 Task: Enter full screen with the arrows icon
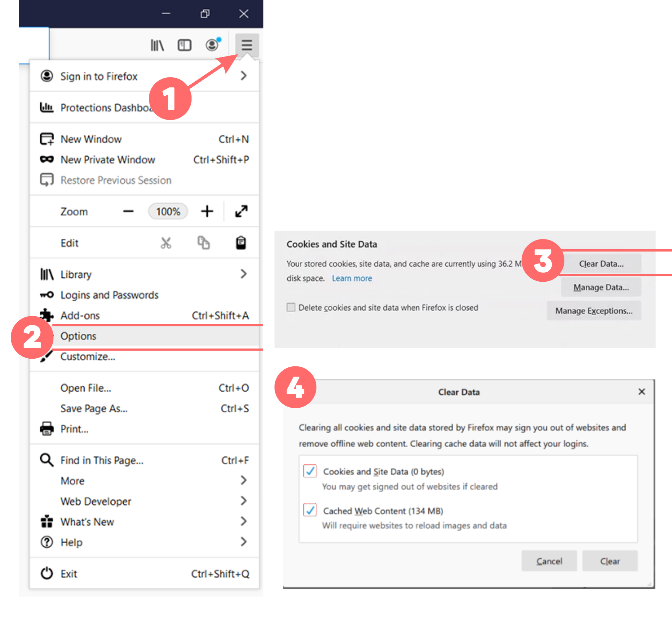point(241,212)
